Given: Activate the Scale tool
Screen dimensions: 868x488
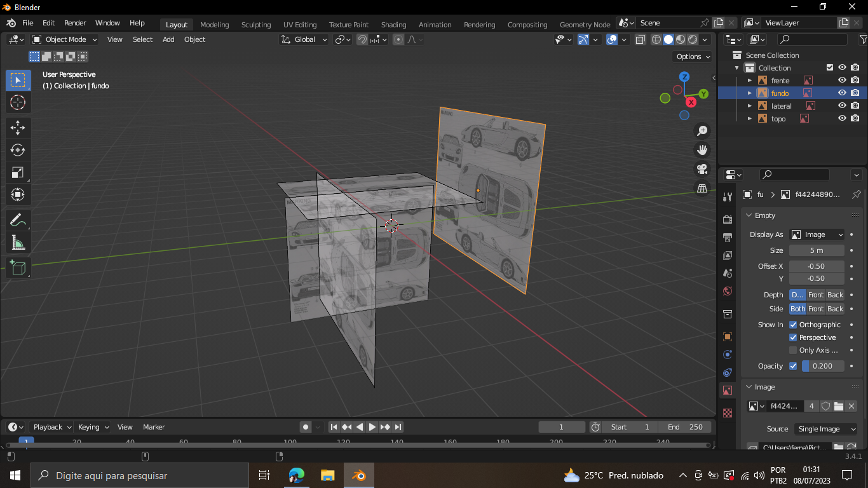Looking at the screenshot, I should coord(18,172).
